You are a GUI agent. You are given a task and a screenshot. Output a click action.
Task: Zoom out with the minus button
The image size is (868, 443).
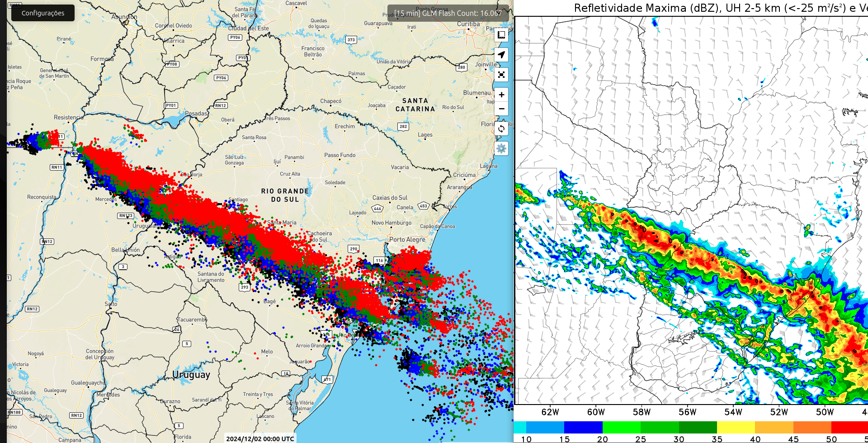tap(501, 109)
